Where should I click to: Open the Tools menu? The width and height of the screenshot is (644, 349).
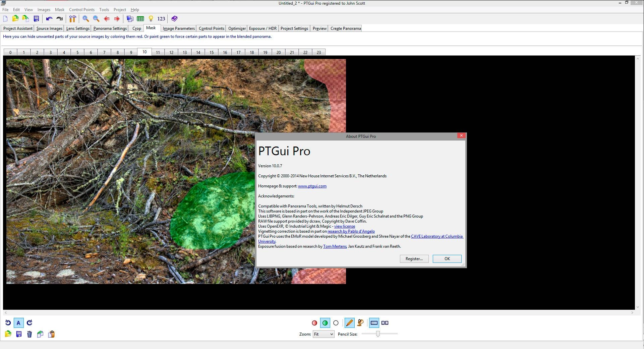[104, 10]
